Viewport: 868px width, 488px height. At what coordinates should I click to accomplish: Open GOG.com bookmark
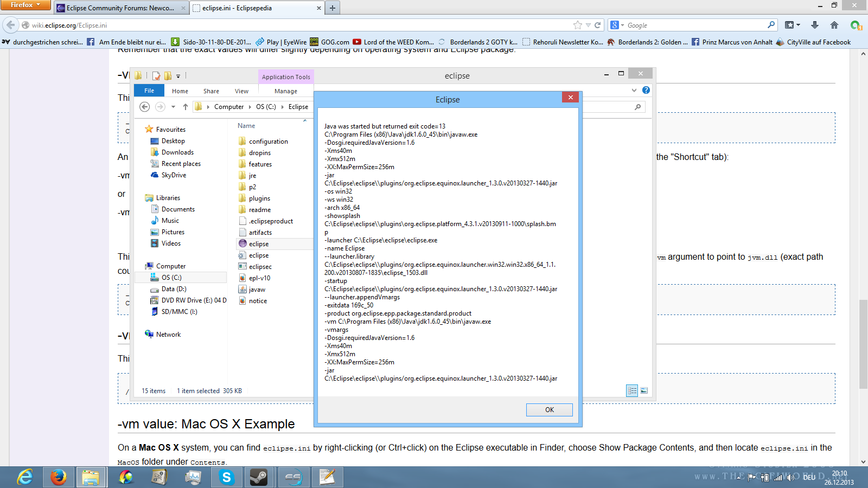coord(329,42)
